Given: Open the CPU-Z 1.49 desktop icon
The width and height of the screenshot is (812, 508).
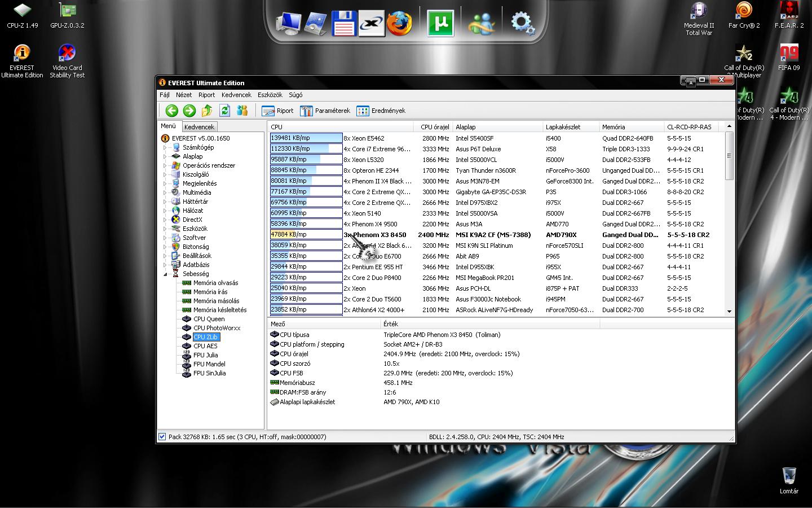Looking at the screenshot, I should [x=22, y=16].
